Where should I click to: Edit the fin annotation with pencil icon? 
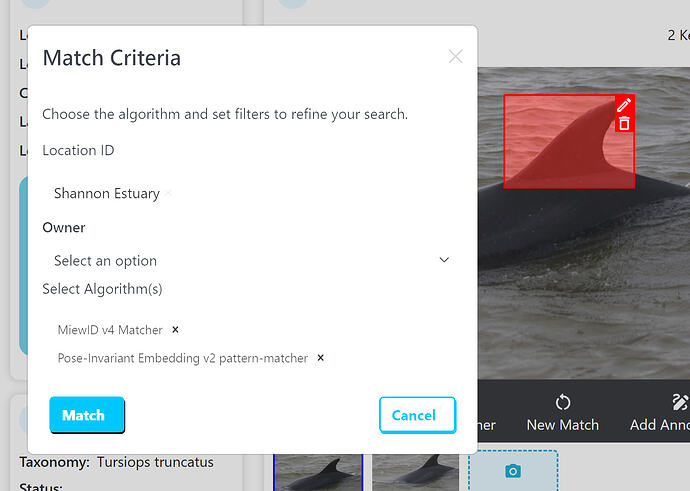click(624, 105)
